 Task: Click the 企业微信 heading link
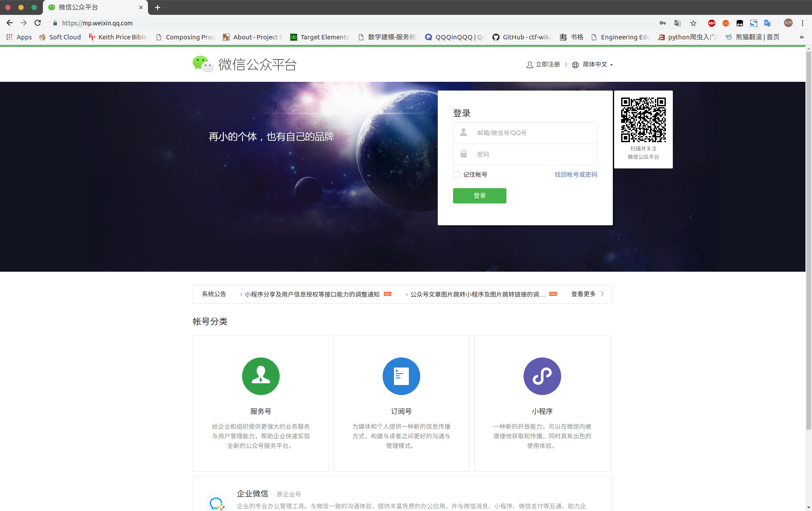tap(253, 493)
